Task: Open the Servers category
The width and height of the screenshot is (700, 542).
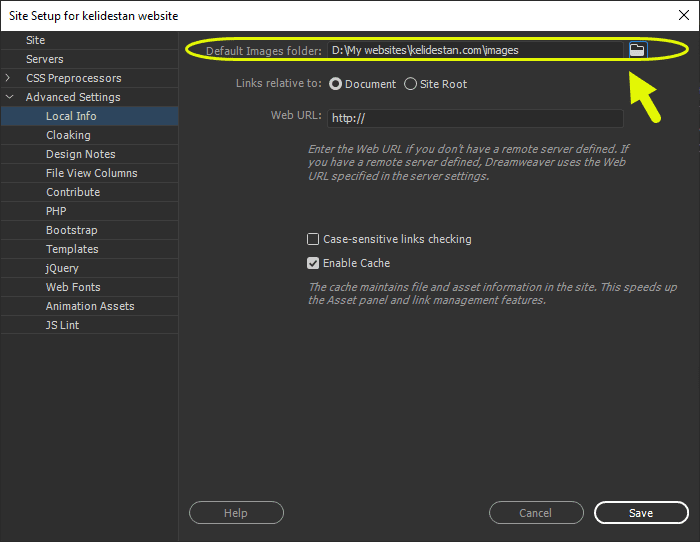Action: (x=90, y=59)
